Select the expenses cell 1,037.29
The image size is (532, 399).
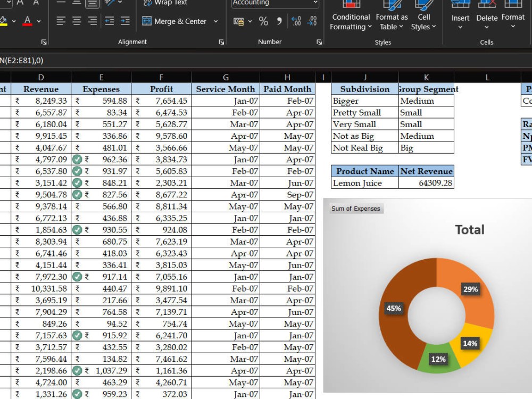click(101, 370)
